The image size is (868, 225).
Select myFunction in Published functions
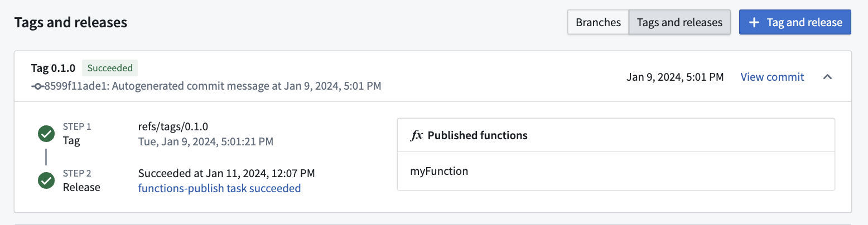point(439,171)
